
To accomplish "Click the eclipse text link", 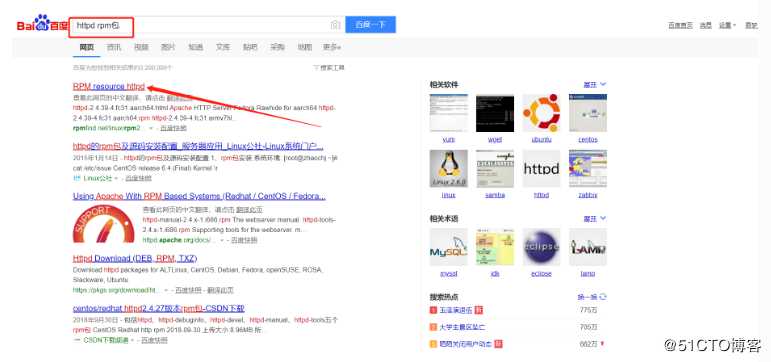I will point(541,273).
